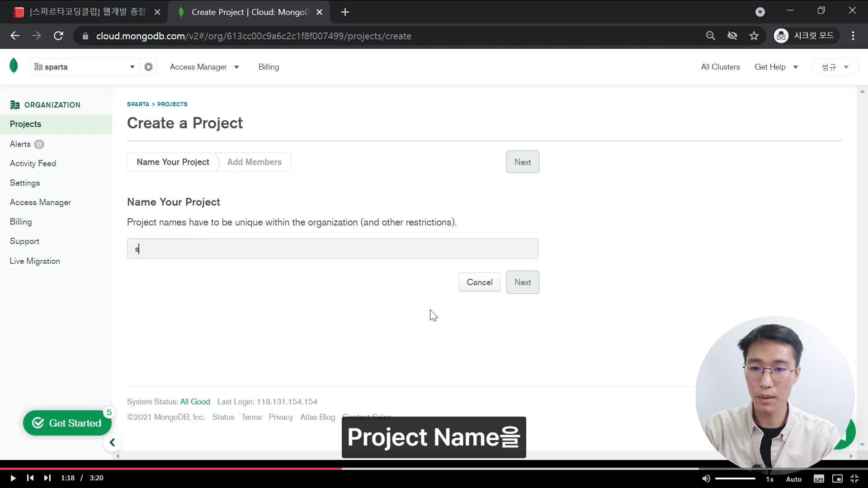Expand the Get Help dropdown
Viewport: 868px width, 488px height.
tap(776, 67)
